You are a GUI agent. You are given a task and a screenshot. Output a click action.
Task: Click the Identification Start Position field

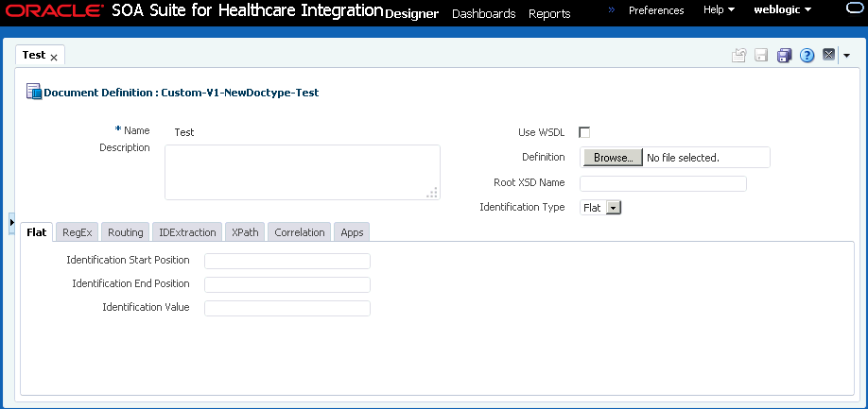click(x=287, y=262)
